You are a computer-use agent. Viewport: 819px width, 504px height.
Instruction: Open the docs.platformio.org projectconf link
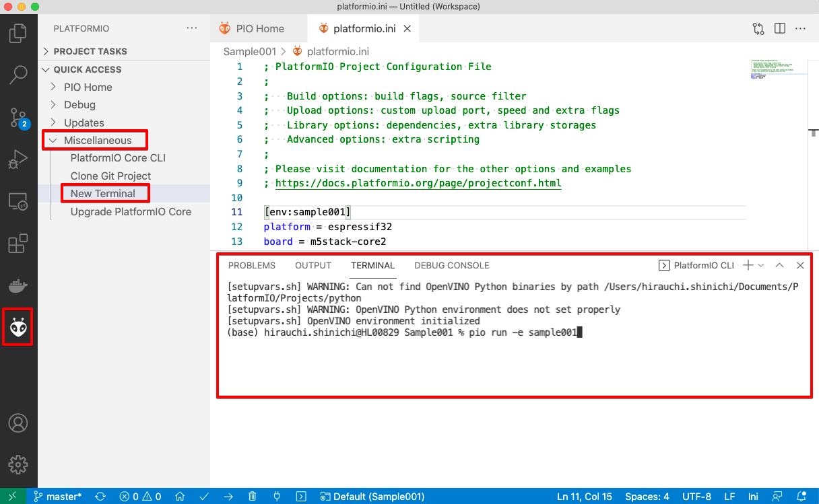416,182
